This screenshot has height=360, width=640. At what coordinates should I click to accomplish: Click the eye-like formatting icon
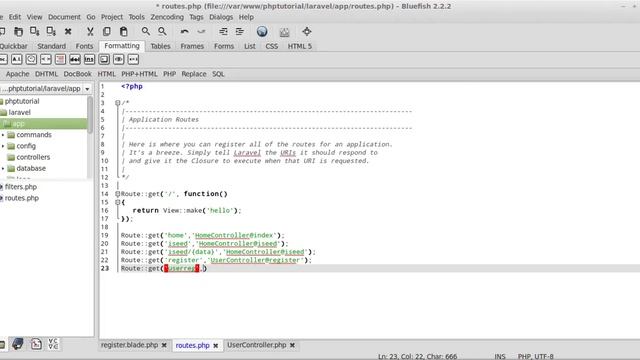click(119, 60)
